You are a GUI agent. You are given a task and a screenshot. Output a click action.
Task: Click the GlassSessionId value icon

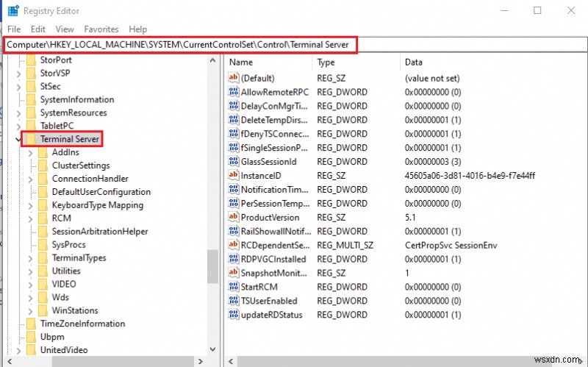233,161
